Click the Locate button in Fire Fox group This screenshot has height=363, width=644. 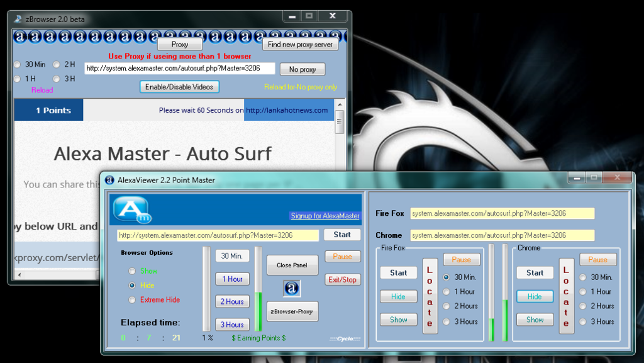point(430,296)
